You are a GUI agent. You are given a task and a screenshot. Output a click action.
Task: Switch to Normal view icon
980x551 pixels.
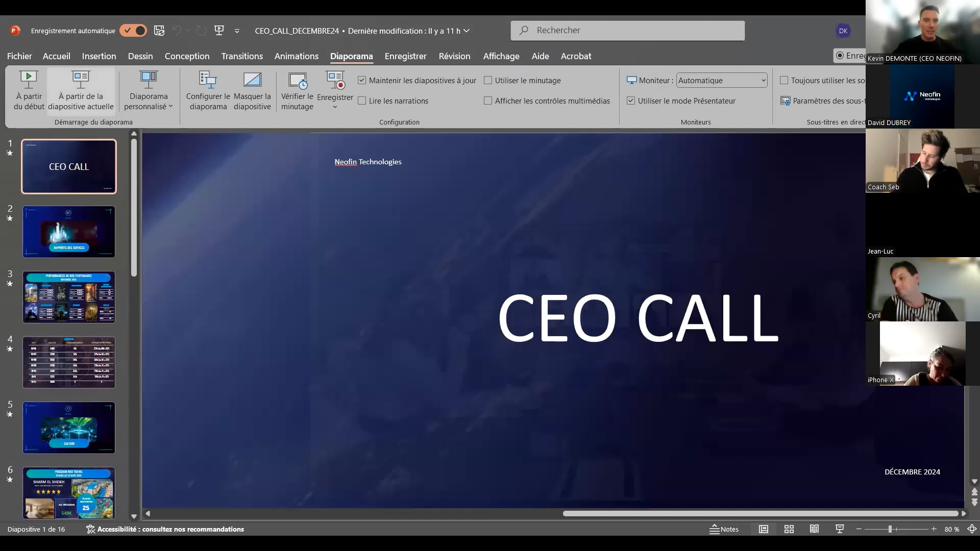[x=764, y=529]
